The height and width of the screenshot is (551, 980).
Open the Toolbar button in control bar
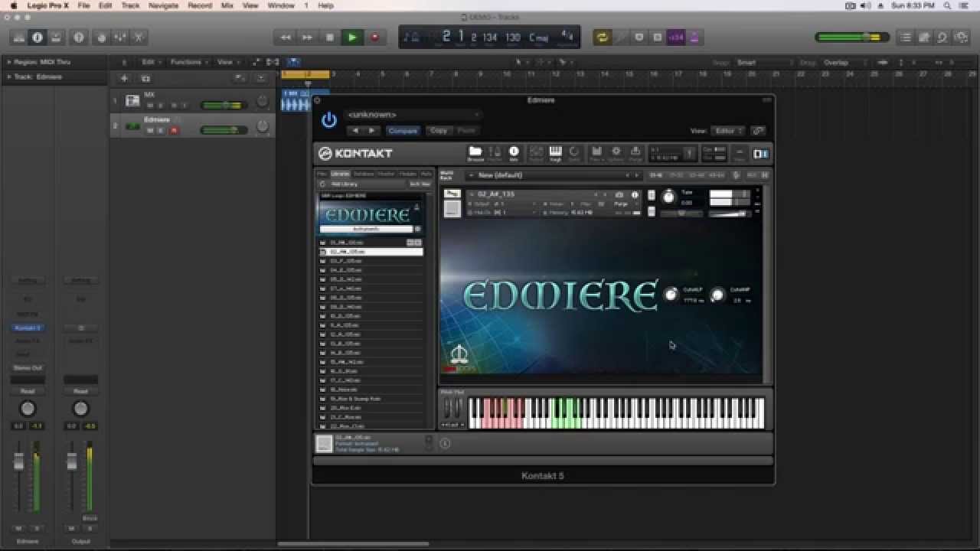(x=55, y=37)
